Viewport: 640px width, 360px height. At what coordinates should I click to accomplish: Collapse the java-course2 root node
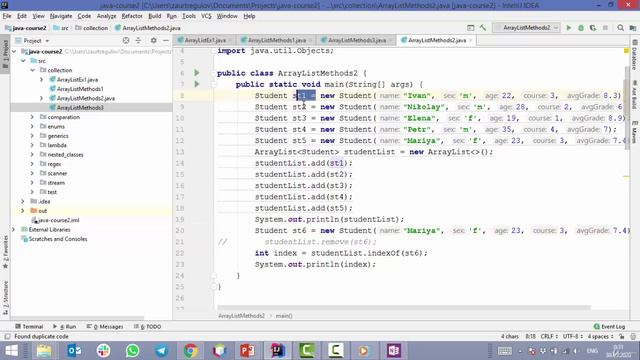click(14, 51)
